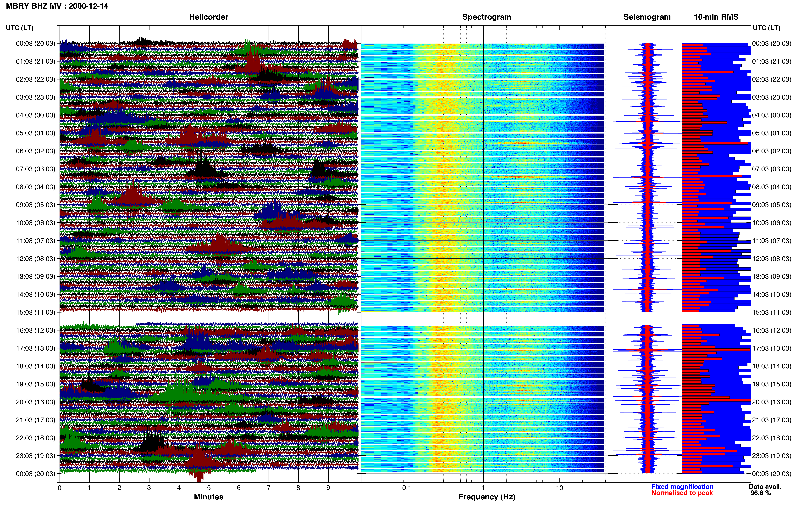Click the left time label 12:03 (08:03)
This screenshot has width=812, height=508.
coord(36,259)
